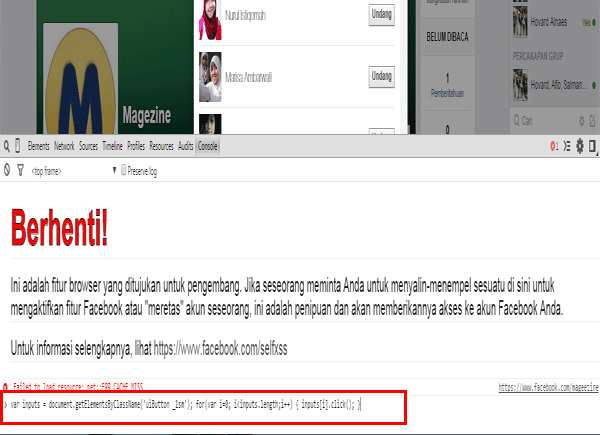The width and height of the screenshot is (600, 435).
Task: Click the Failed to load resource error message
Action: pos(78,387)
